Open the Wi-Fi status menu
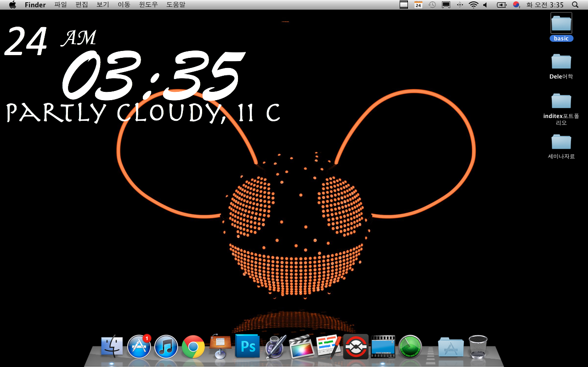 [x=473, y=5]
